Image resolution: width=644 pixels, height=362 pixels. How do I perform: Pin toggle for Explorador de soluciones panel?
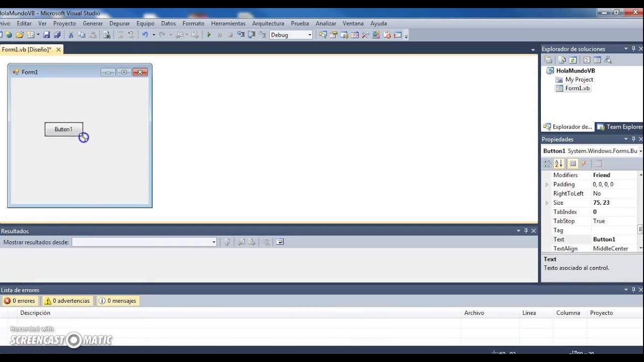[x=633, y=49]
